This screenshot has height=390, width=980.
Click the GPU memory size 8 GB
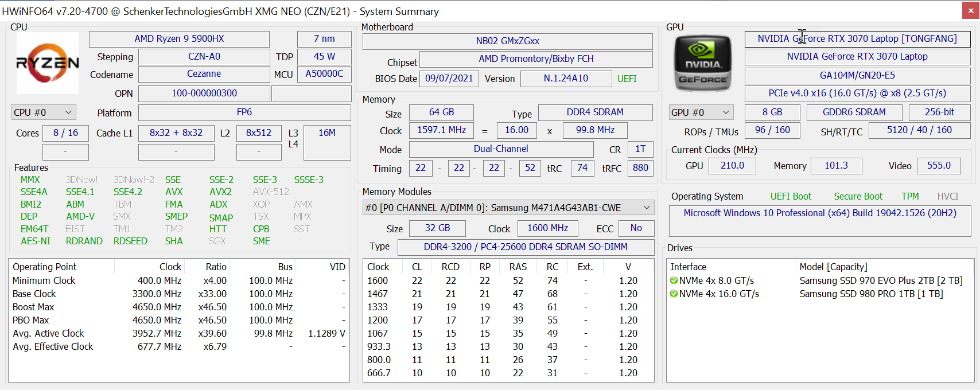pyautogui.click(x=772, y=112)
